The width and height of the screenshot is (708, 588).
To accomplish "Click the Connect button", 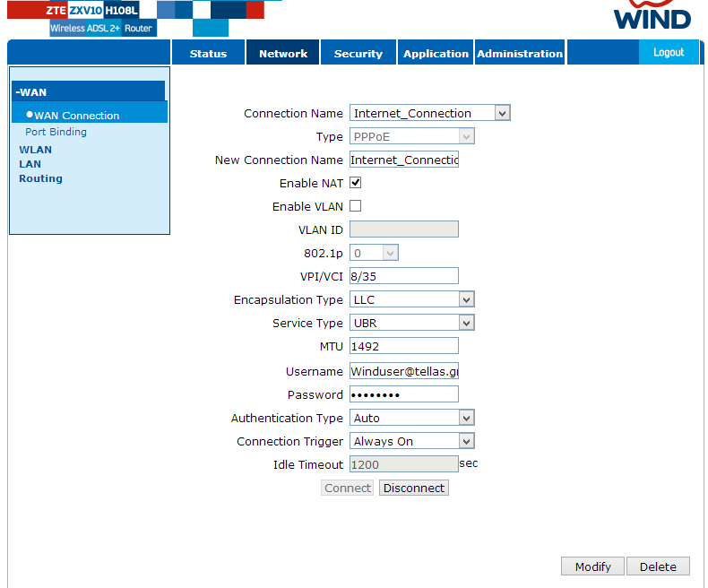I will pos(347,488).
